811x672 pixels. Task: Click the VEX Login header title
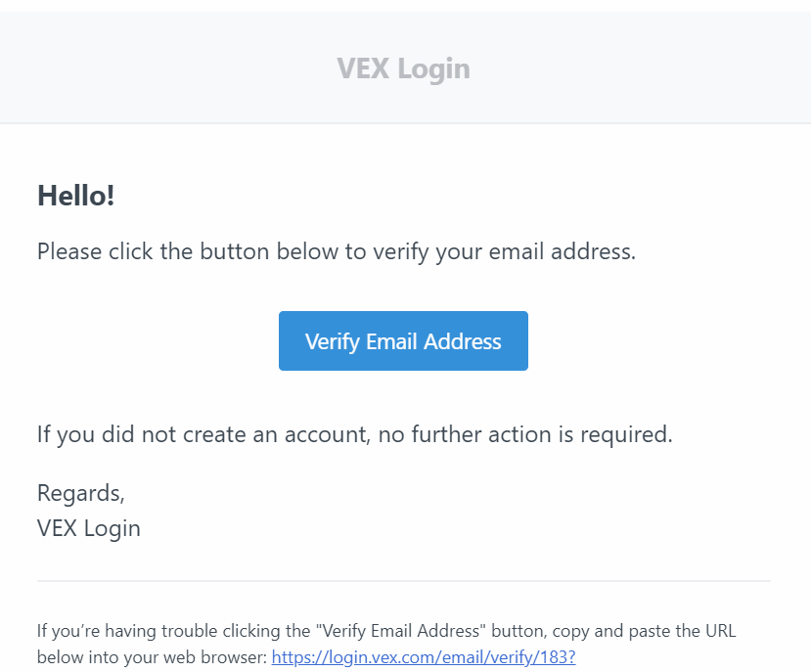tap(403, 68)
